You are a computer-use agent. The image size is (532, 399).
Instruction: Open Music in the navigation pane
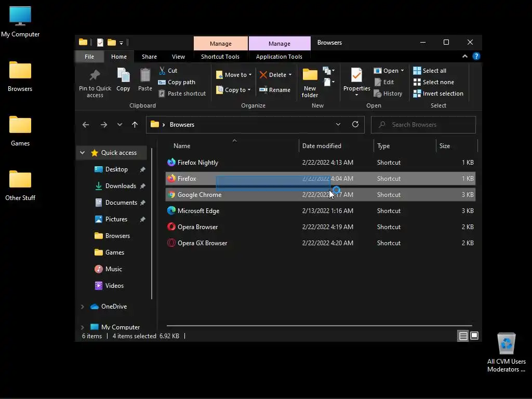pos(109,269)
